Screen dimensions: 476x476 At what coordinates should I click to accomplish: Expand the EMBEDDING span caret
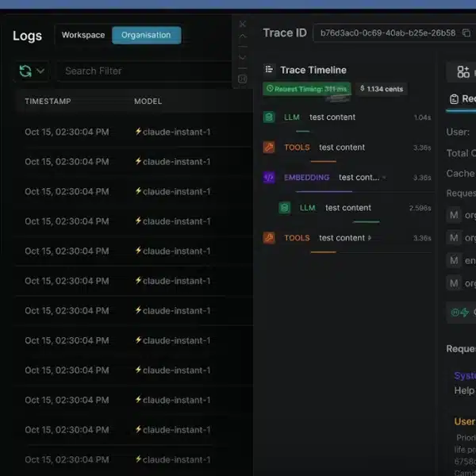pyautogui.click(x=384, y=177)
